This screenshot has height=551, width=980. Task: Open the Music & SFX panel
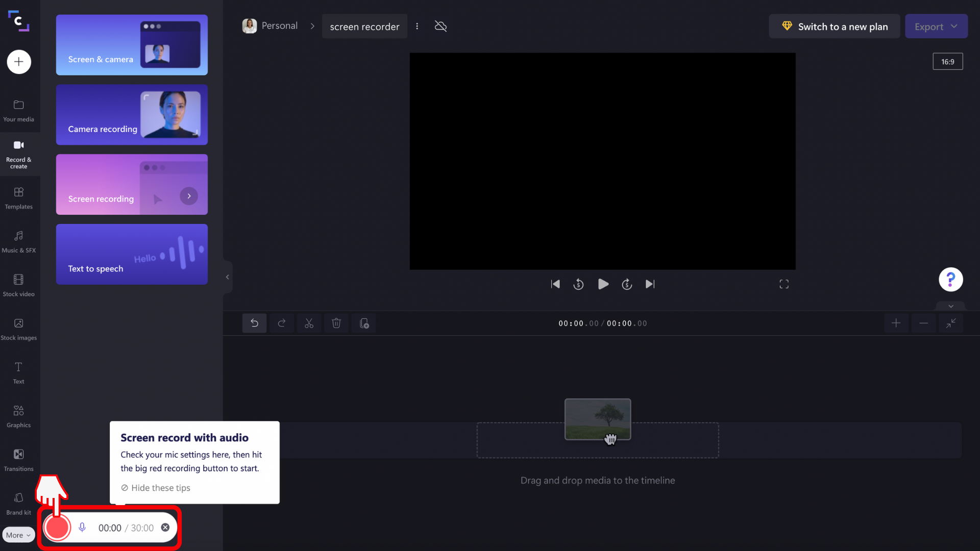pyautogui.click(x=18, y=241)
